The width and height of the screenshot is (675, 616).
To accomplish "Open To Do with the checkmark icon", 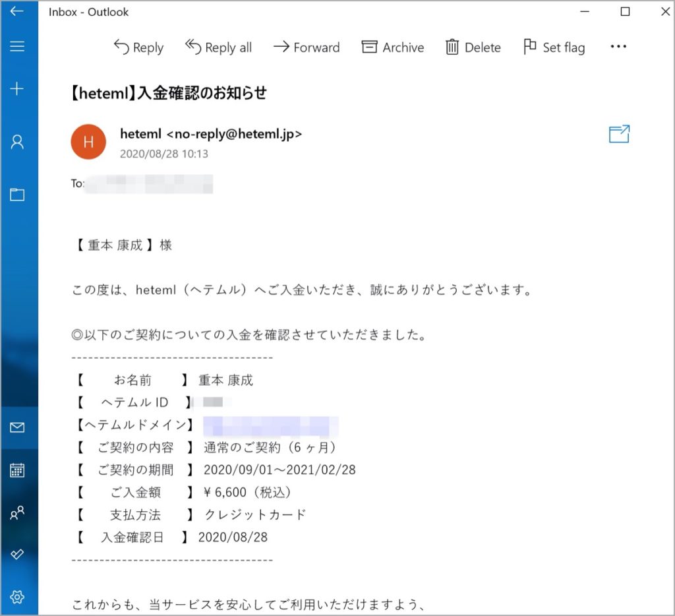I will coord(16,554).
